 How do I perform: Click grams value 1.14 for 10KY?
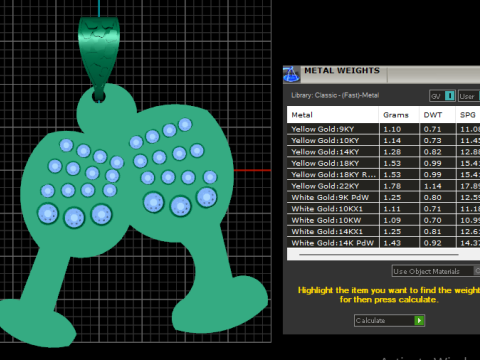[x=392, y=141]
